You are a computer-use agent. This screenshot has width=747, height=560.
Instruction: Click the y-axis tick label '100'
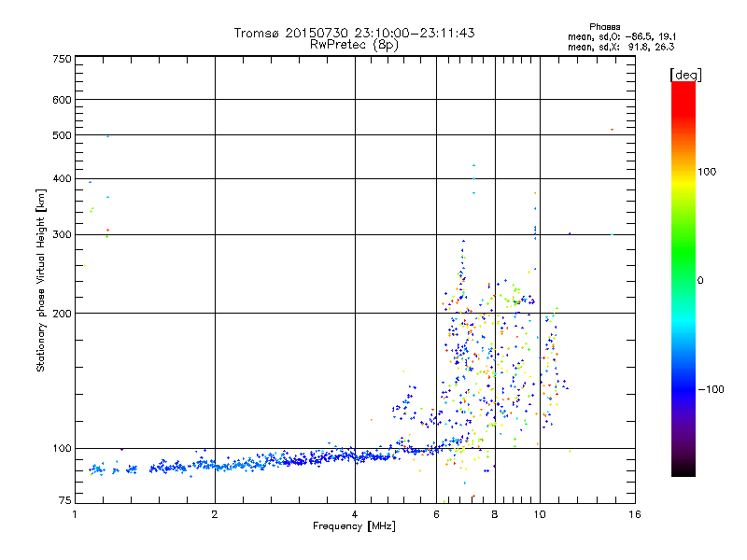63,448
